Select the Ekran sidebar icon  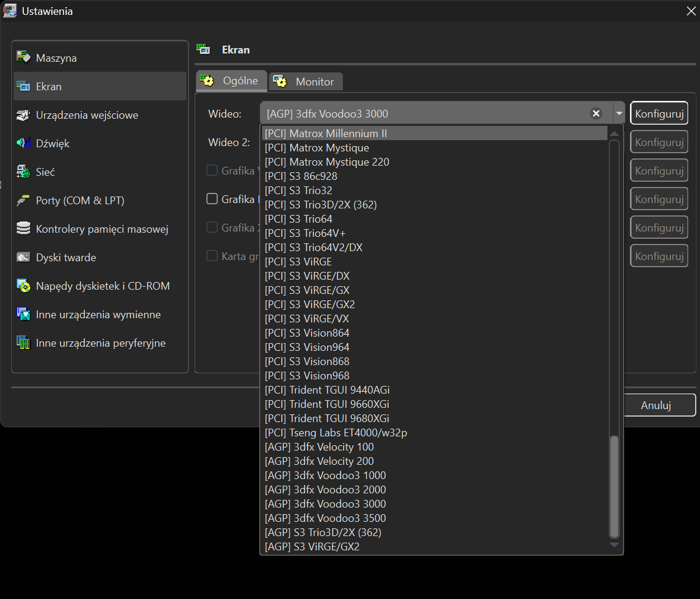tap(23, 85)
